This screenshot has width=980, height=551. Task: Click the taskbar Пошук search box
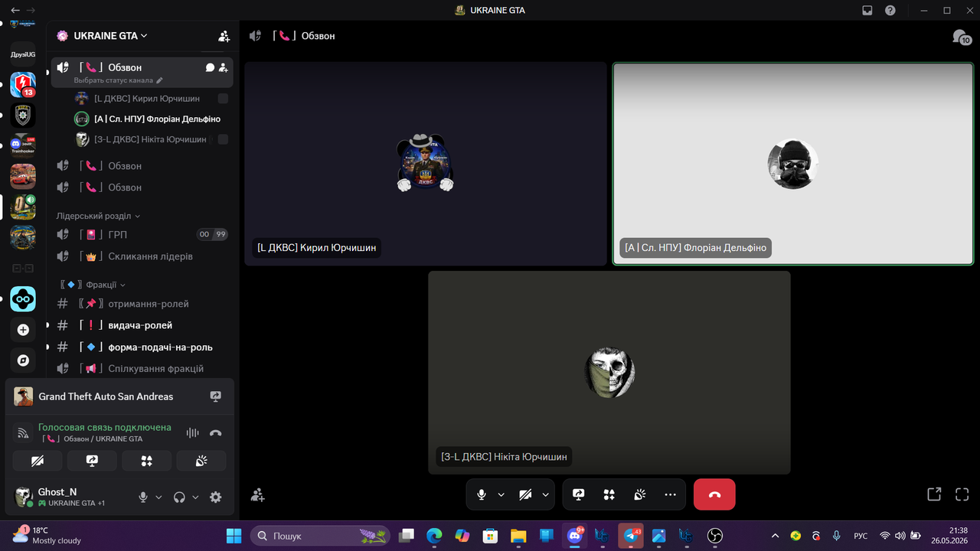tap(320, 536)
